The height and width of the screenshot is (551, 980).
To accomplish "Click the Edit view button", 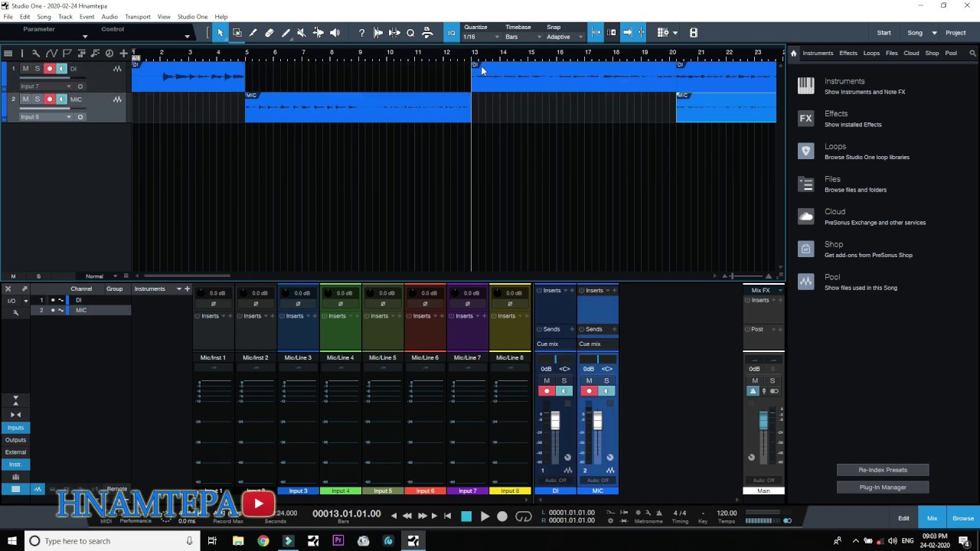I will pyautogui.click(x=903, y=518).
